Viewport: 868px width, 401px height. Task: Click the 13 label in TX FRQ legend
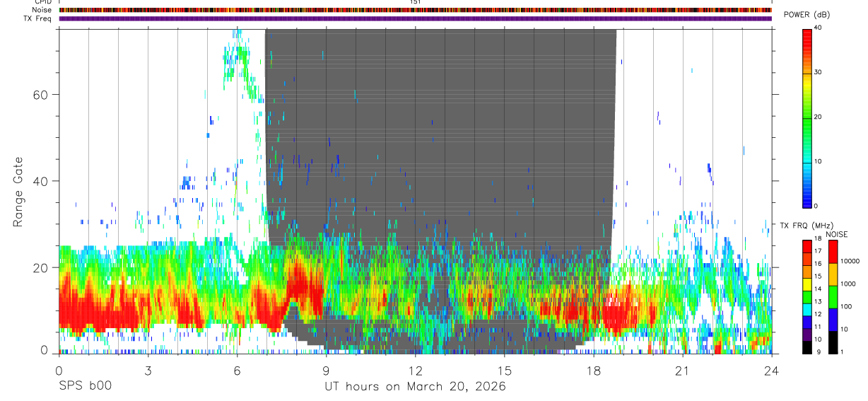818,301
